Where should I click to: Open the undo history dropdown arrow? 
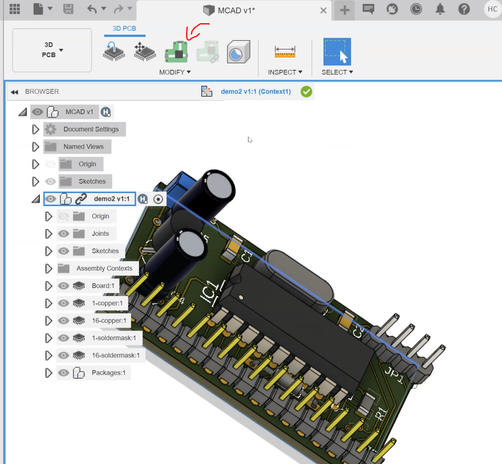point(104,8)
